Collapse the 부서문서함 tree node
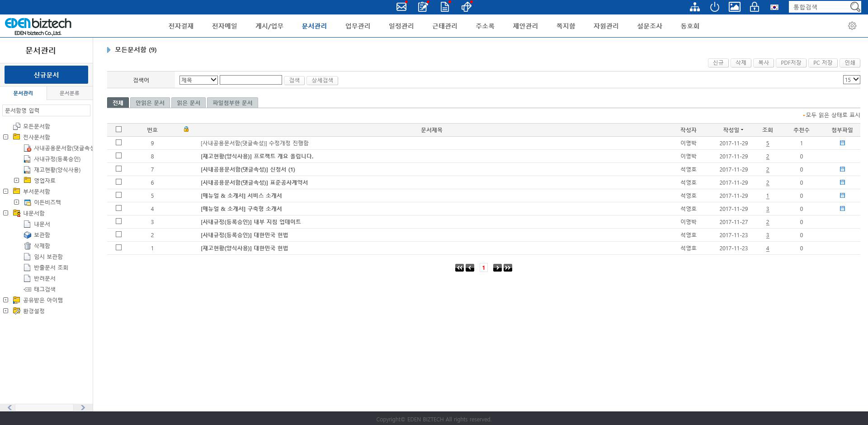This screenshot has height=425, width=868. point(6,191)
